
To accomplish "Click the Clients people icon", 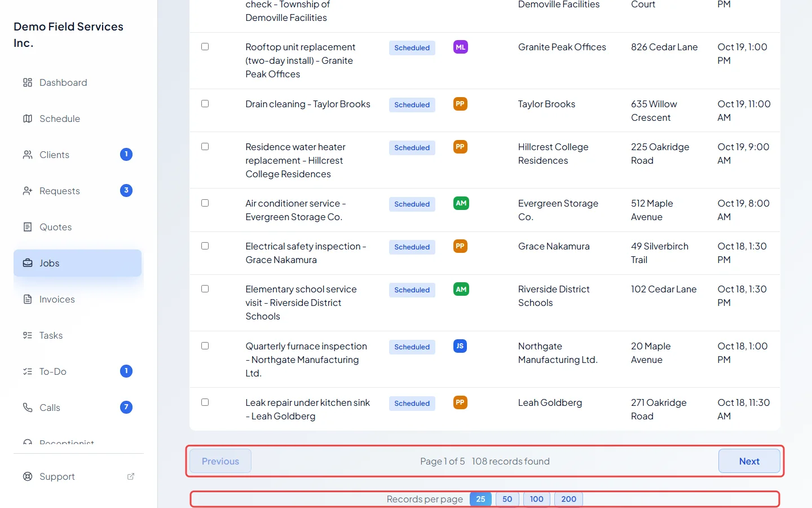I will tap(28, 155).
